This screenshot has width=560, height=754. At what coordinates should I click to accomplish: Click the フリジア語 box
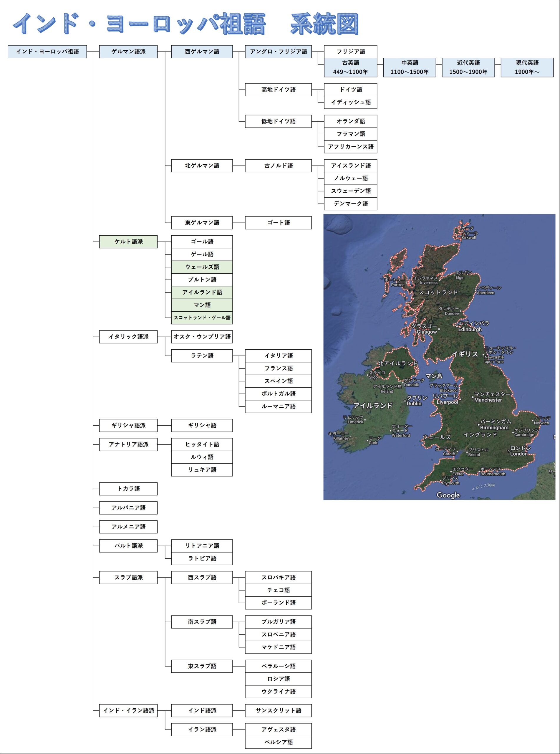(x=350, y=52)
